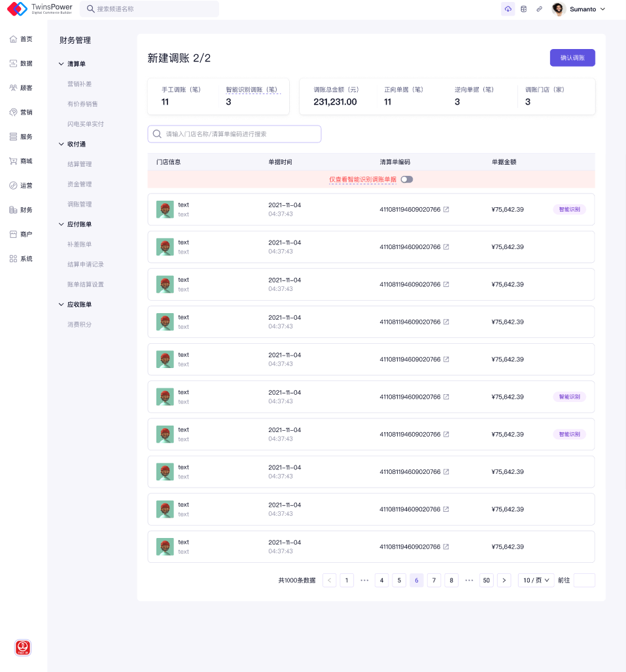
Task: Open 结算申请记录 menu item
Action: pos(86,264)
